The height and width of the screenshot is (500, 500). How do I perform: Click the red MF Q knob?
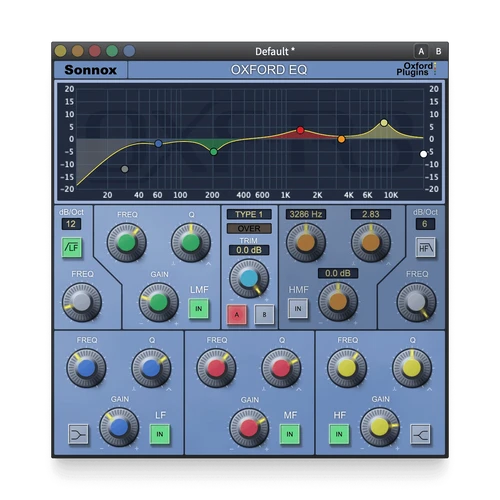[281, 368]
